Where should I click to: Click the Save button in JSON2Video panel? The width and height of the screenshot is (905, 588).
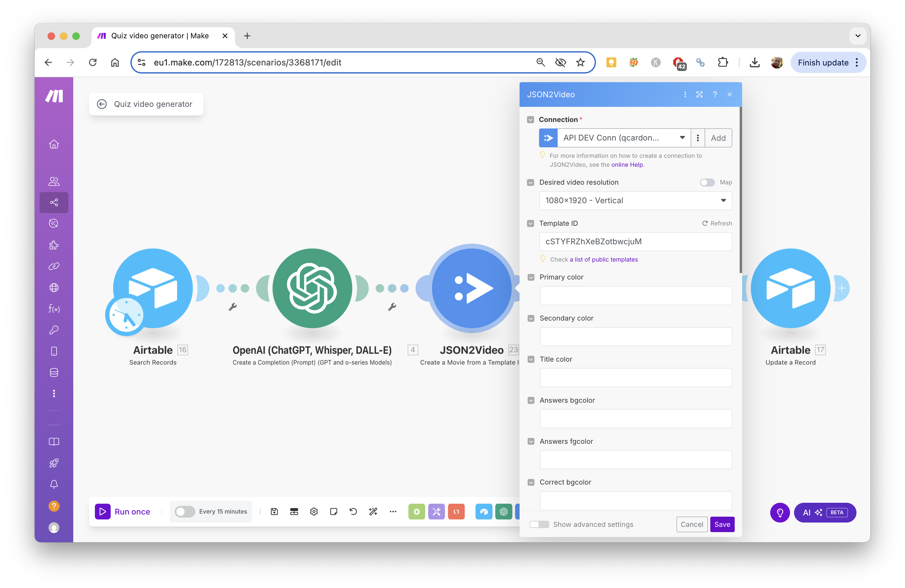point(722,524)
